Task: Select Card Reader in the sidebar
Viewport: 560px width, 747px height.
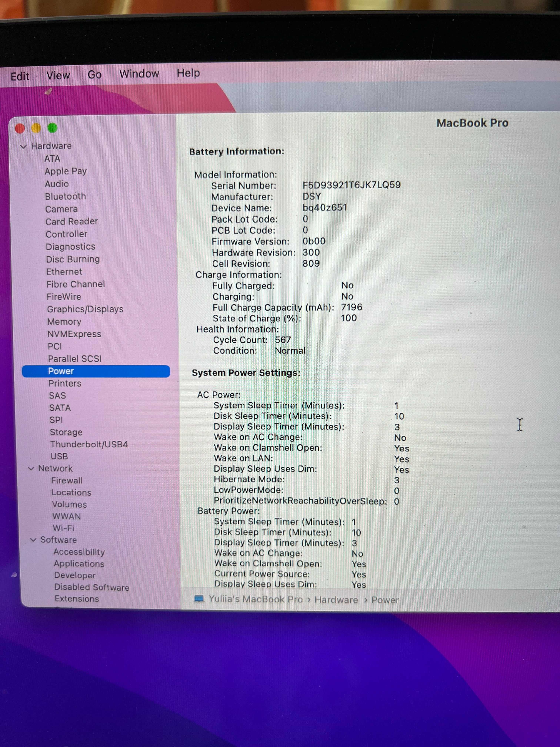Action: [71, 222]
